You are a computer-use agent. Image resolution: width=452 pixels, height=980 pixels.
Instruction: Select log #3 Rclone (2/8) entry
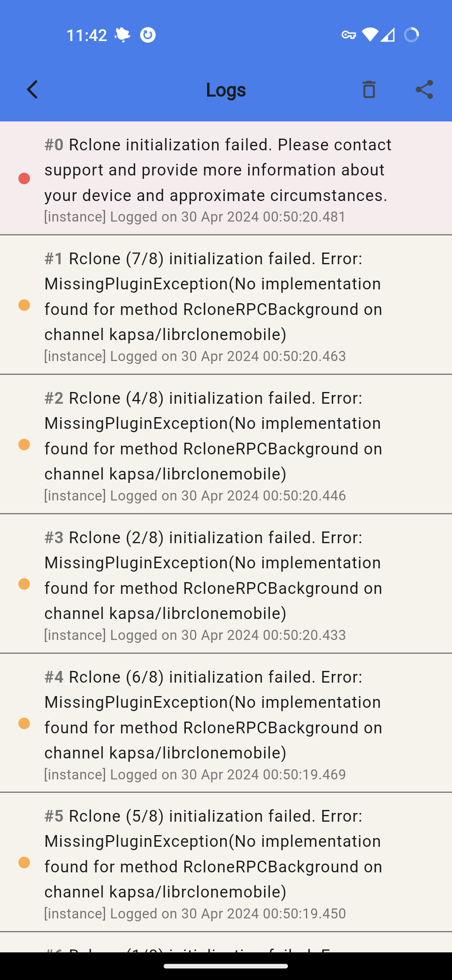226,584
